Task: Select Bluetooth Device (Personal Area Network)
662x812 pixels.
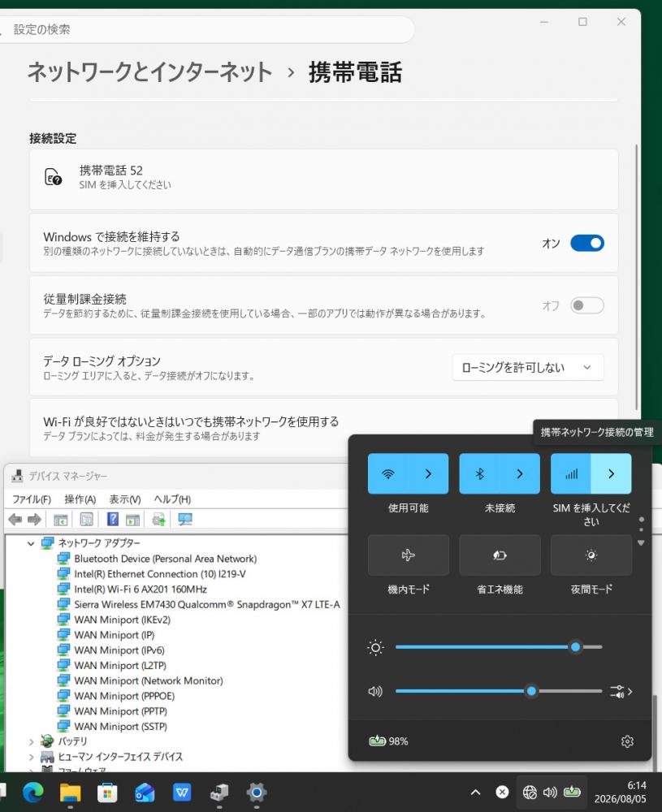Action: (165, 559)
